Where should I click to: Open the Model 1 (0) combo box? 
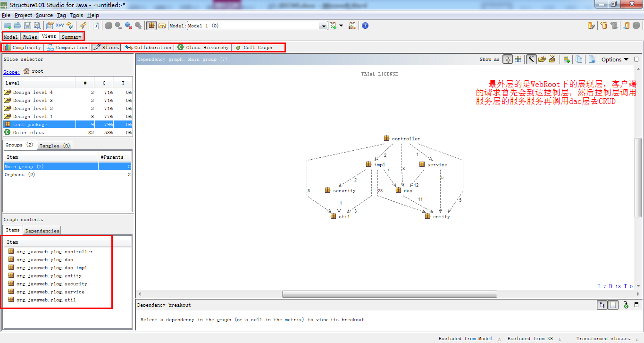[x=257, y=26]
